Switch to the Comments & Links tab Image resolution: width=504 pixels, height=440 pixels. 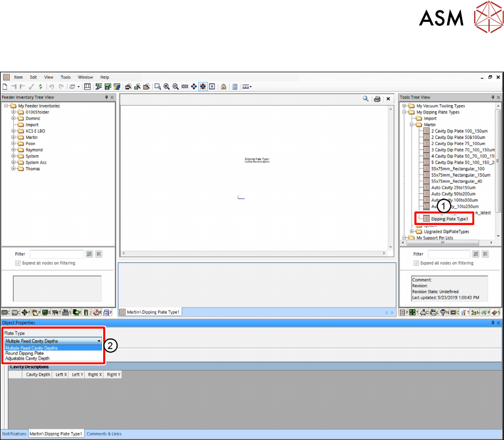(x=104, y=434)
